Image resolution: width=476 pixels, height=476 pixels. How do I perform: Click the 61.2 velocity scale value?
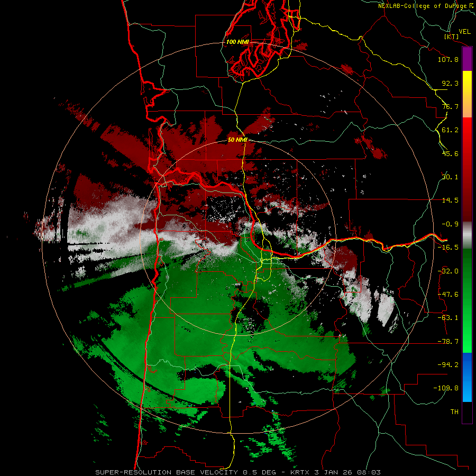(x=450, y=130)
